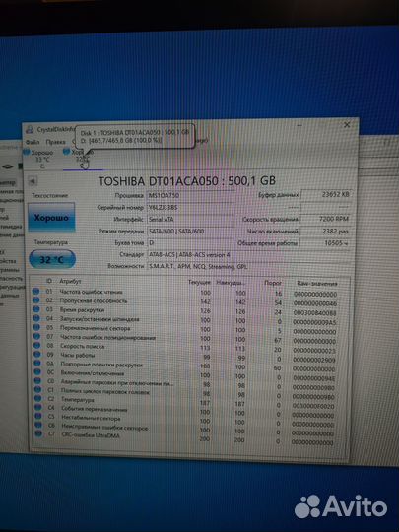Click the Raw-значения column header
This screenshot has height=532, width=399.
coord(317,284)
